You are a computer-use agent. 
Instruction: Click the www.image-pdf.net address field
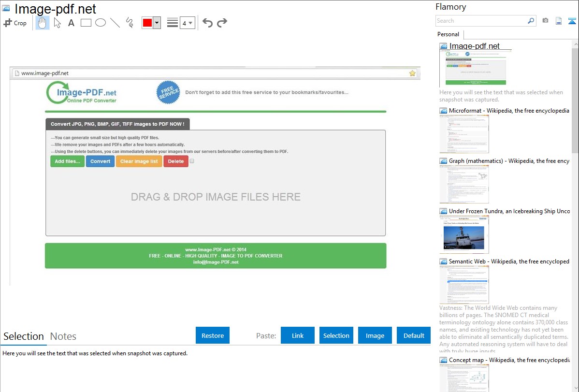pyautogui.click(x=214, y=73)
